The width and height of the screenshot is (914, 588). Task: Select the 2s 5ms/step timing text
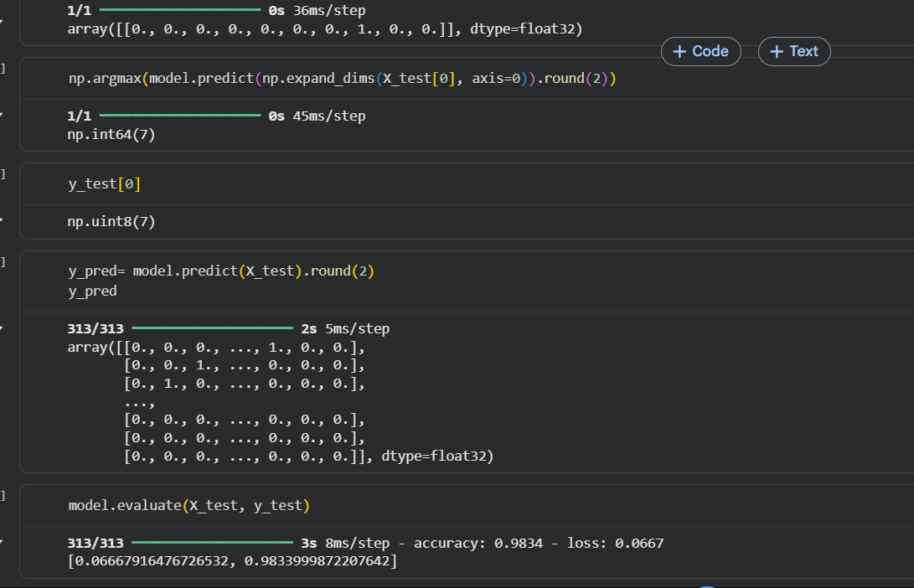pos(345,328)
